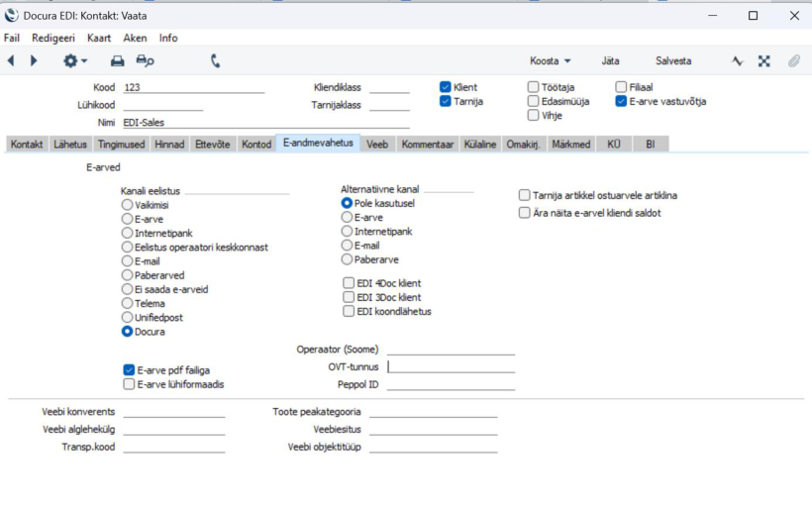Viewport: 812px width, 508px height.
Task: Click the Operaator (Soome) field
Action: point(451,349)
